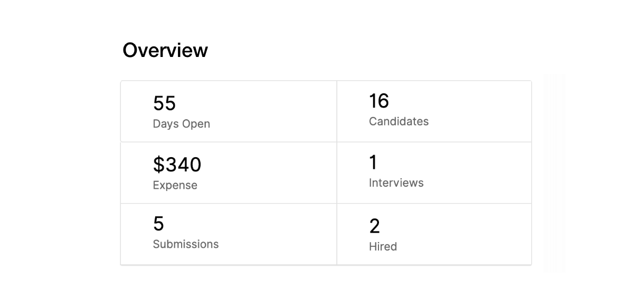Open the Candidates stat card

tap(434, 111)
